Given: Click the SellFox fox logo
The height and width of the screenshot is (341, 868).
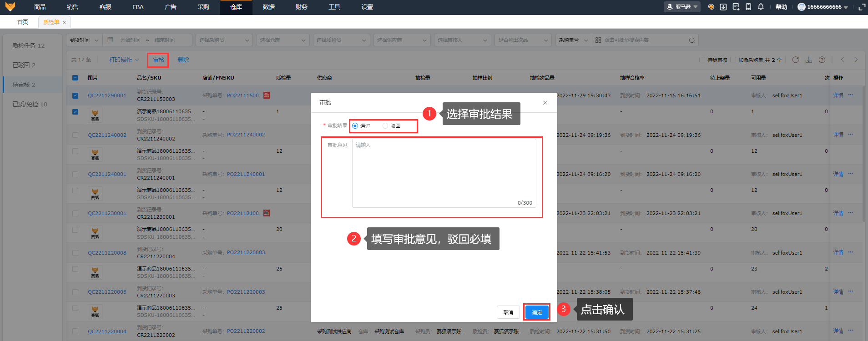Looking at the screenshot, I should click(10, 7).
